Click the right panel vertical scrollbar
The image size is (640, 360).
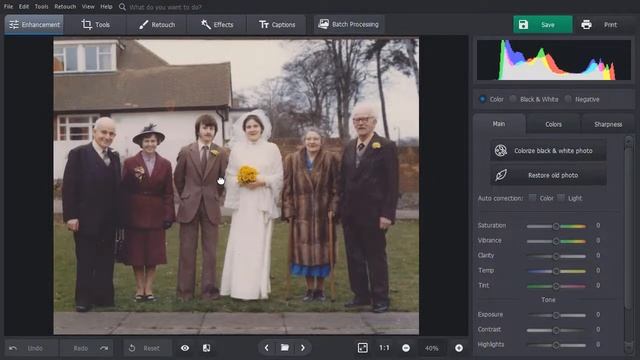[629, 245]
